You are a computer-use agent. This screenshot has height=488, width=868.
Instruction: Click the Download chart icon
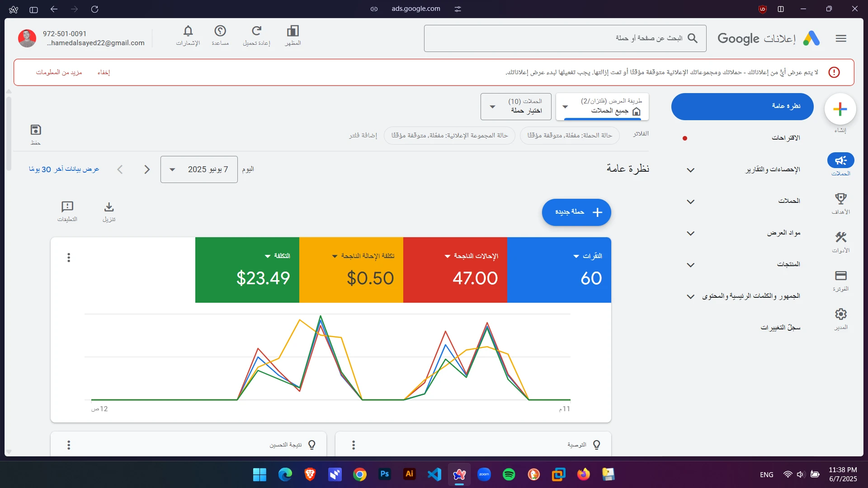pyautogui.click(x=109, y=207)
